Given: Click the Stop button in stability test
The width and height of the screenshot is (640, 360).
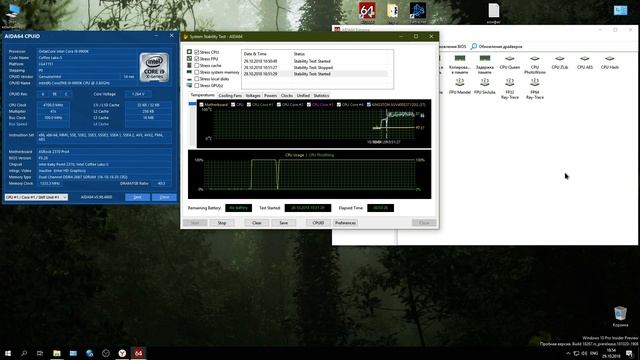Looking at the screenshot, I should pyautogui.click(x=222, y=223).
